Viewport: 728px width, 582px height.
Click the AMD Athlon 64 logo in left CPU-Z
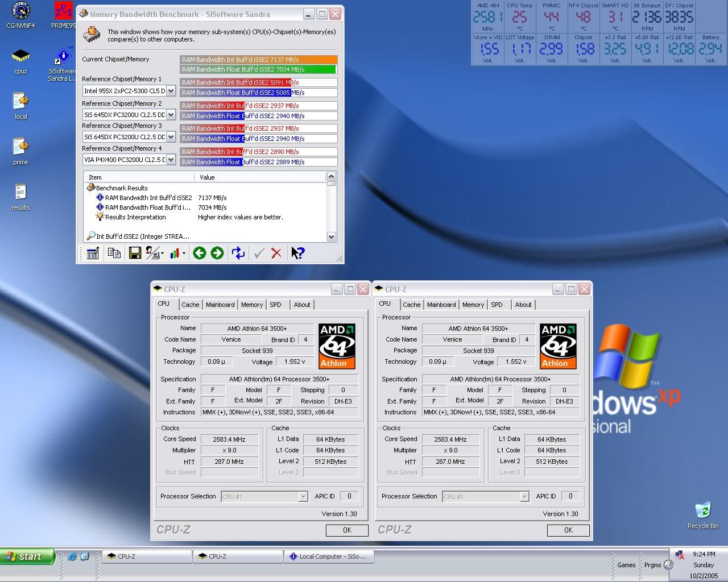[337, 346]
